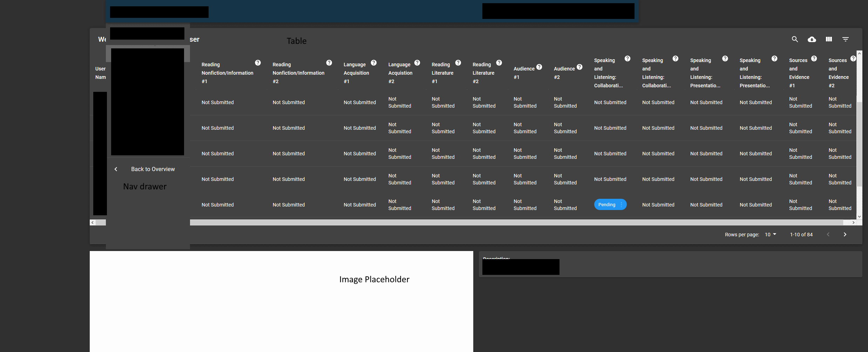
Task: Open the Rows per page dropdown
Action: point(771,234)
